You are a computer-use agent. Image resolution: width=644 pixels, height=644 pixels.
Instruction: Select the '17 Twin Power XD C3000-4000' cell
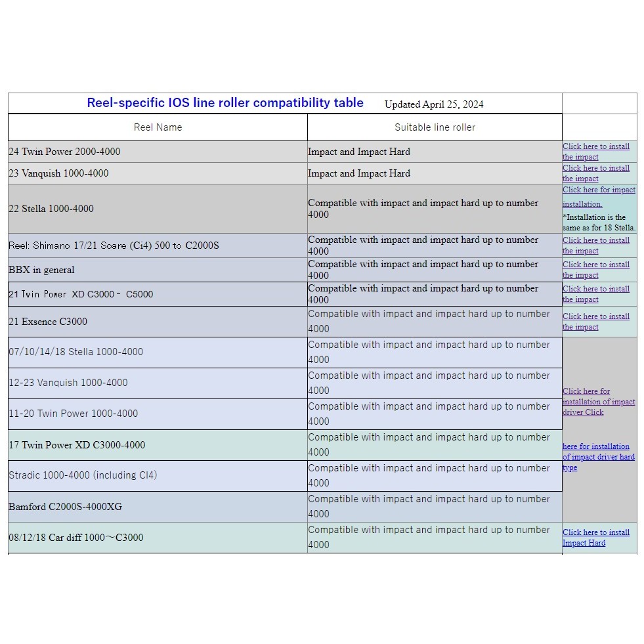(77, 445)
